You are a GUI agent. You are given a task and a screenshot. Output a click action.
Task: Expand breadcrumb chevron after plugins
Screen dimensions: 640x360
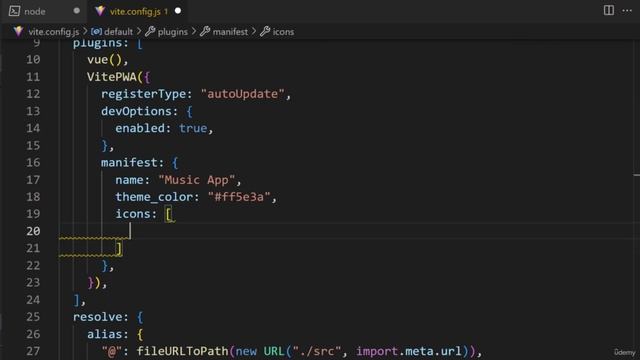click(194, 31)
